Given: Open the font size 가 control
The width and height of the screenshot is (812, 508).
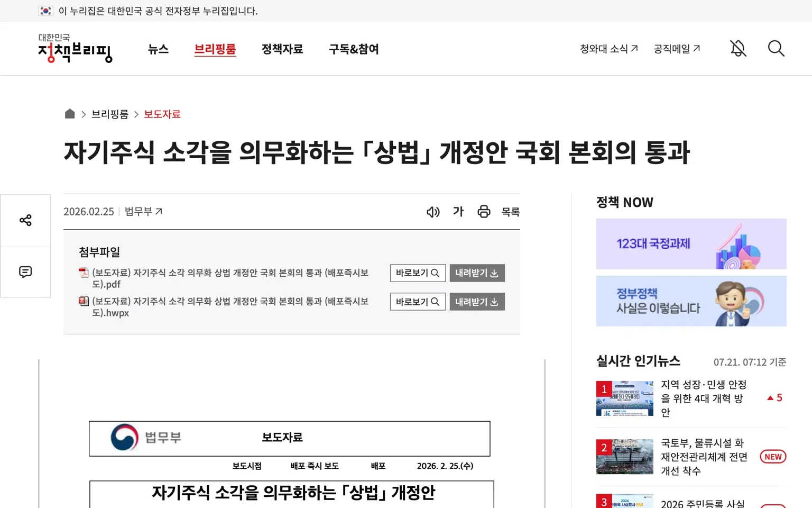Looking at the screenshot, I should click(458, 212).
